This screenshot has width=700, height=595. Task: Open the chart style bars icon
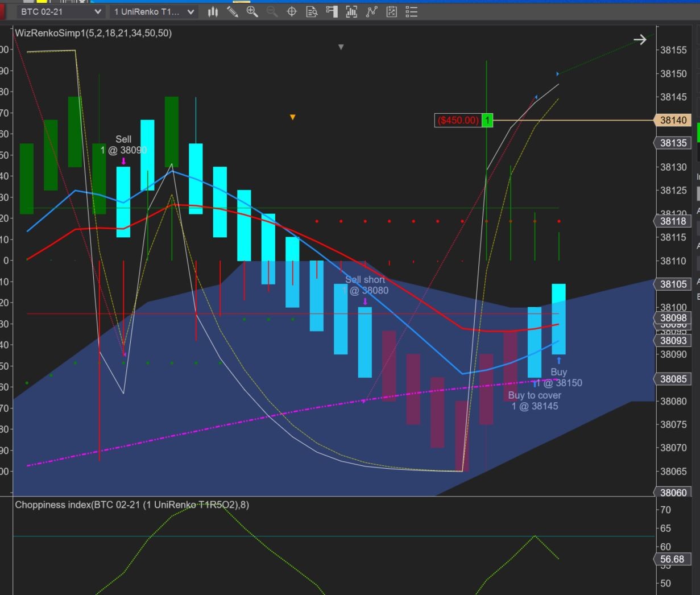click(213, 11)
